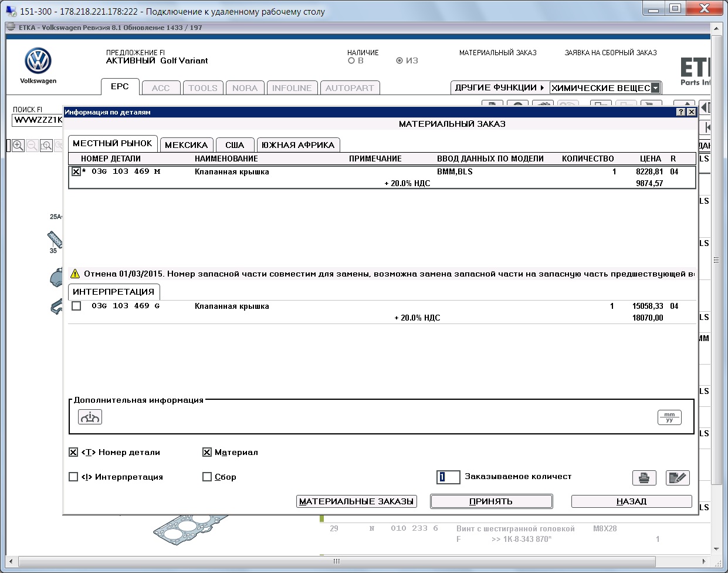Click the notepad edit icon button
Viewport: 728px width, 573px height.
pos(678,477)
